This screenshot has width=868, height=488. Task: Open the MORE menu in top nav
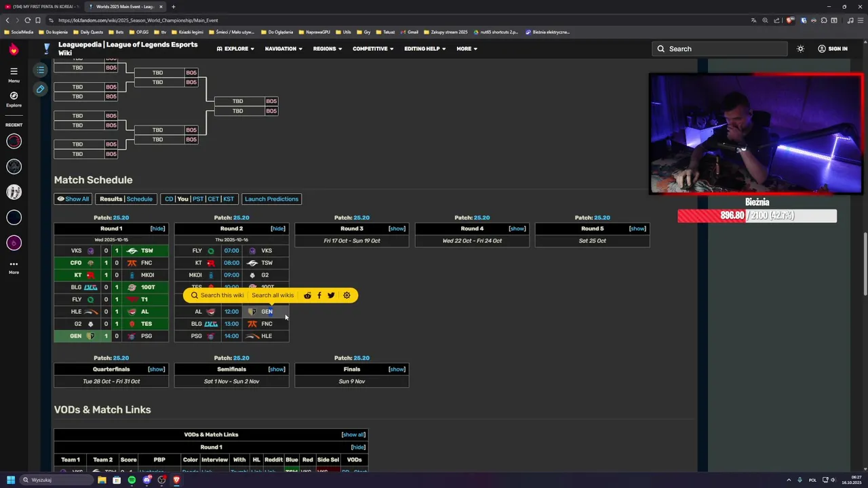(x=467, y=49)
